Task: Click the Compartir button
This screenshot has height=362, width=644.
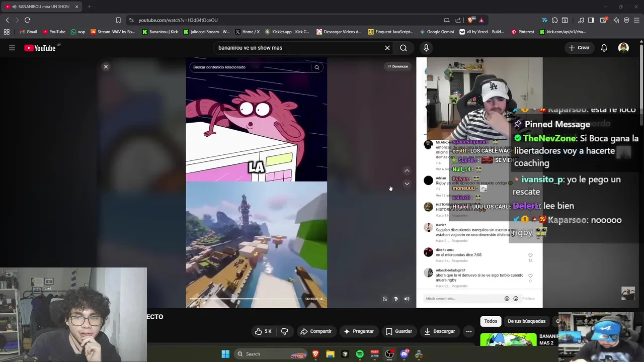Action: pyautogui.click(x=316, y=331)
